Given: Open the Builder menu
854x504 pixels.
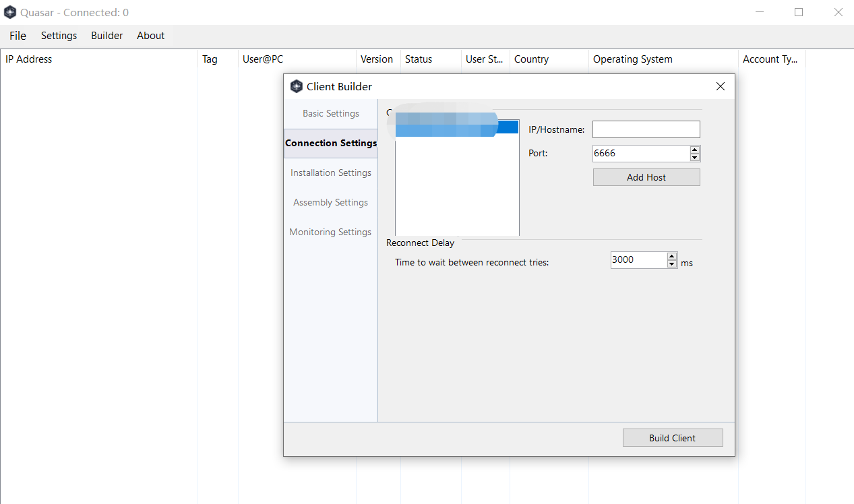Looking at the screenshot, I should point(106,36).
